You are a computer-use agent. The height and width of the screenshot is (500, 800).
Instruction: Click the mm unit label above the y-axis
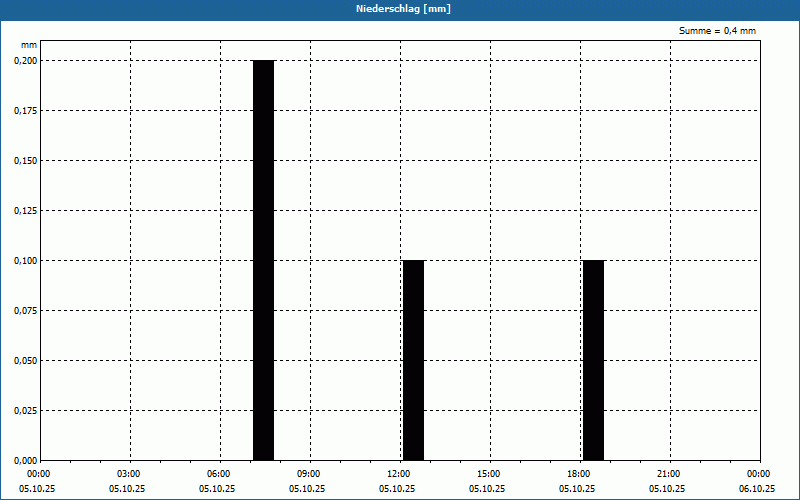click(29, 45)
